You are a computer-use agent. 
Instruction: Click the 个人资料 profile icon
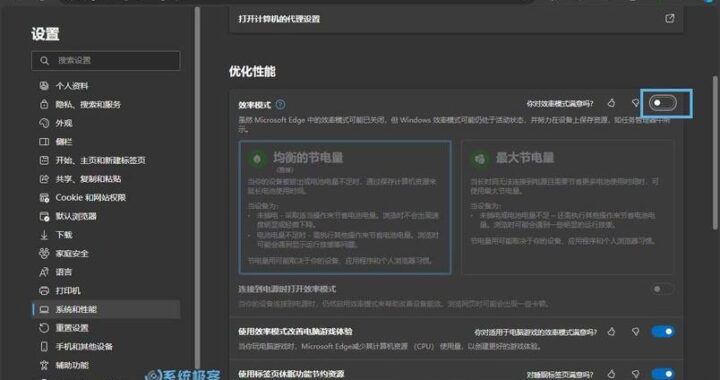44,86
